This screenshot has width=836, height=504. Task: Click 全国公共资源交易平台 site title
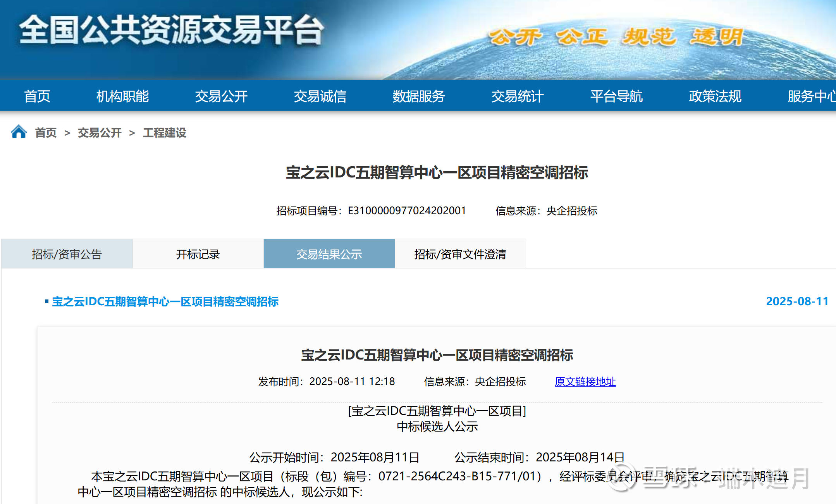click(x=172, y=30)
